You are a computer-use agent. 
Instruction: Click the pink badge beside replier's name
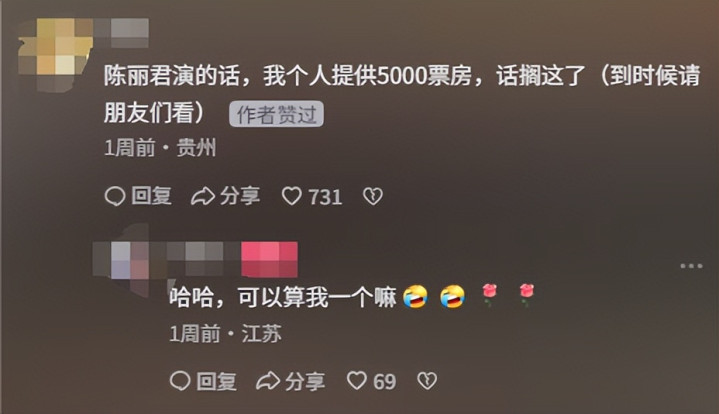[x=270, y=259]
